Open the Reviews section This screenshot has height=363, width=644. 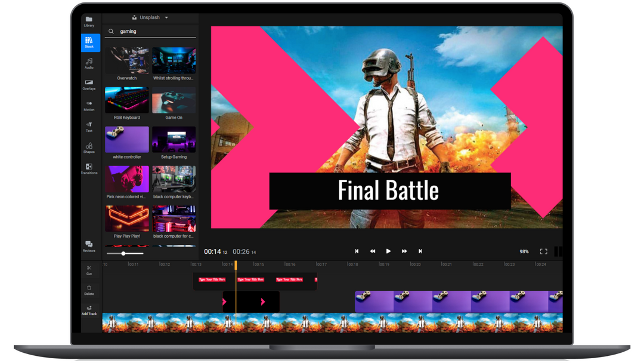coord(89,247)
